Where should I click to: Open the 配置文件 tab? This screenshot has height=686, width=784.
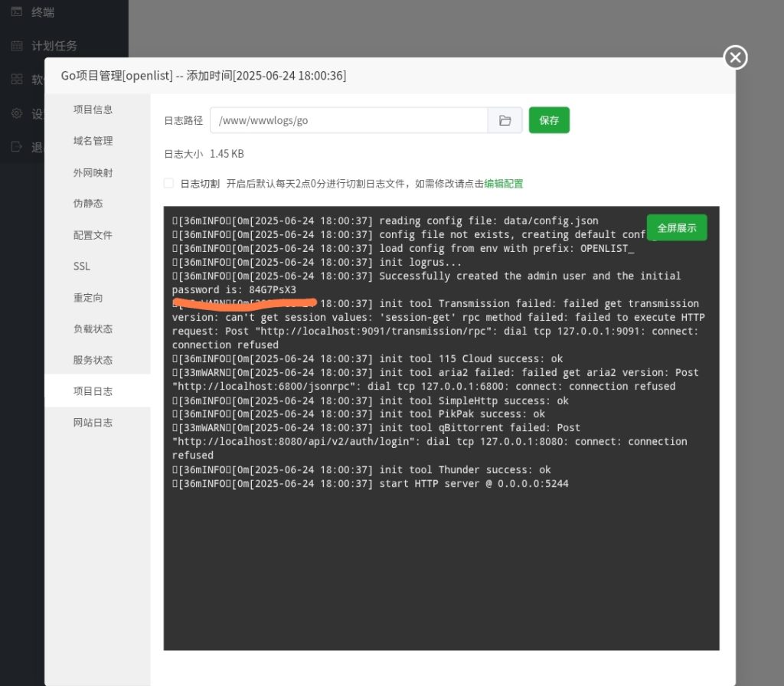click(92, 235)
